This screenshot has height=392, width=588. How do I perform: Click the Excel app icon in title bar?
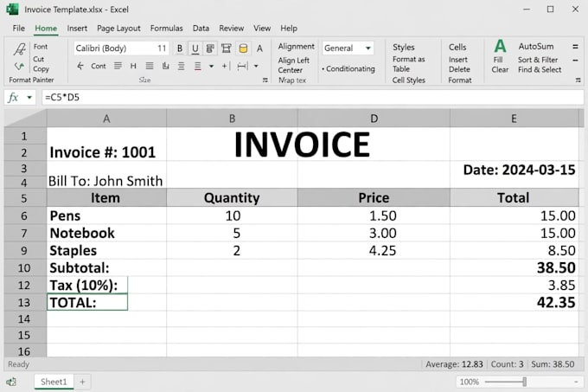click(x=12, y=9)
